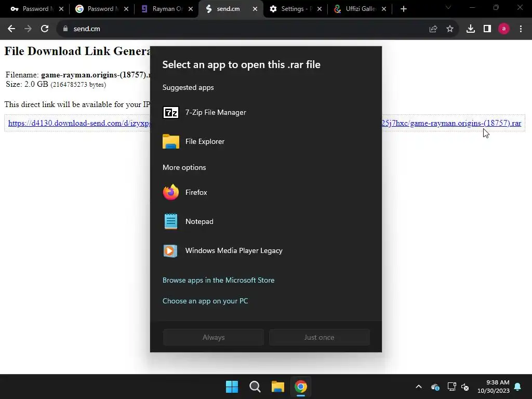Show hidden tray icons chevron
Viewport: 532px width, 399px height.
(419, 387)
